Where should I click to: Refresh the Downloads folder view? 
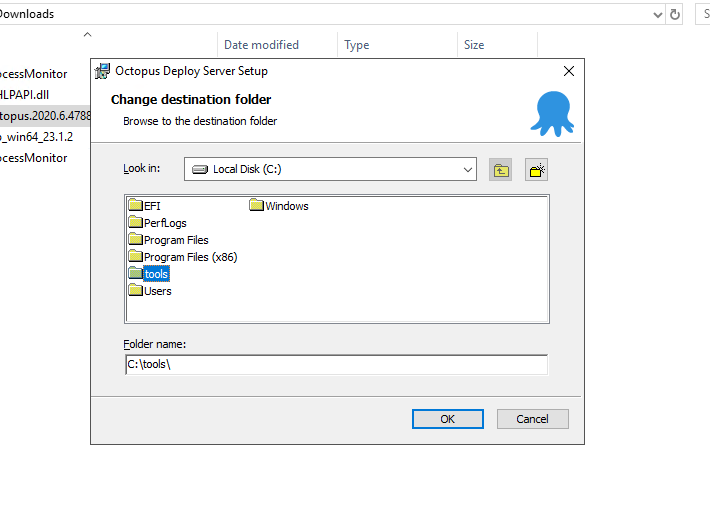[x=676, y=14]
